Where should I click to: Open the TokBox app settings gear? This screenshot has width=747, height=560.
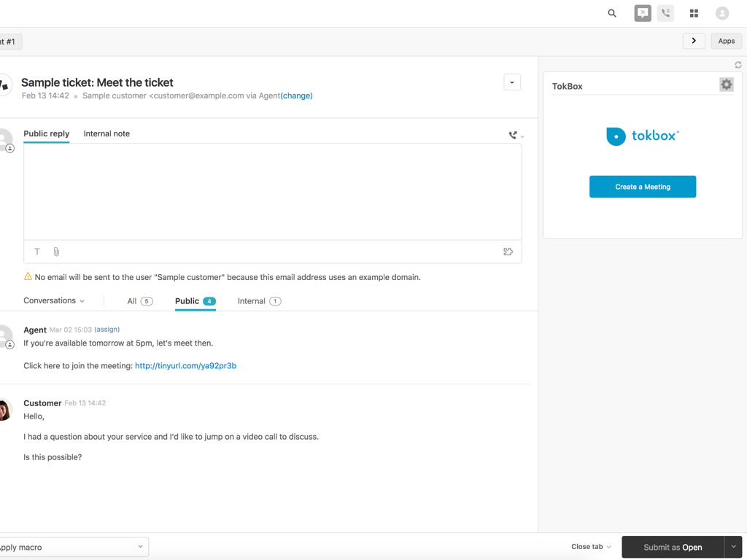[x=726, y=84]
